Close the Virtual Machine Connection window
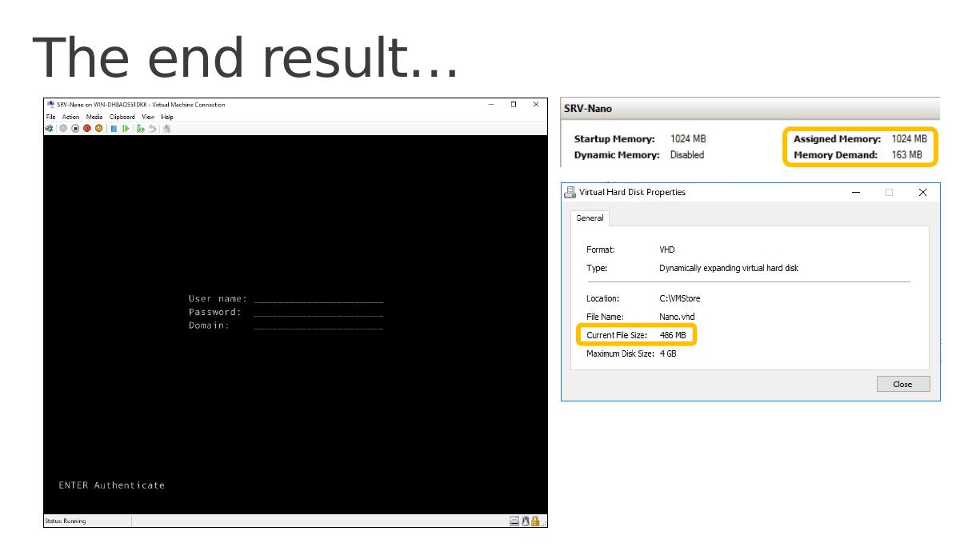Screen dimensions: 980x551 pos(536,104)
